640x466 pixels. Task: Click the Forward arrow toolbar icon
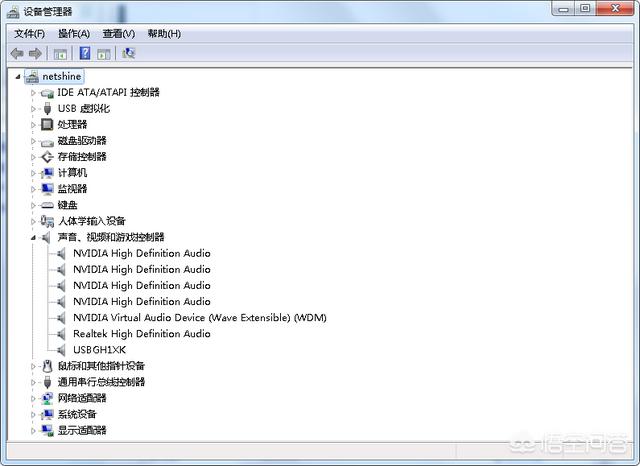tap(36, 53)
